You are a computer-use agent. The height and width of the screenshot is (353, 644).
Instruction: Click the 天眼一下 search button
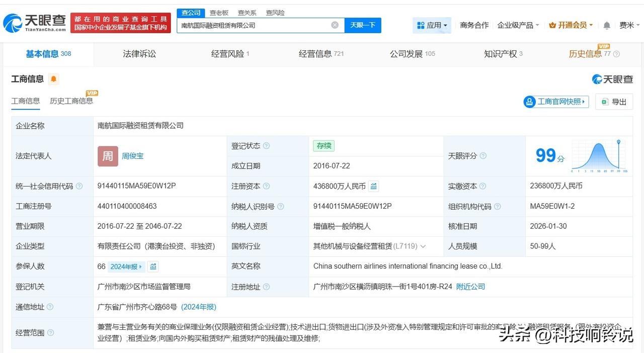tap(363, 25)
